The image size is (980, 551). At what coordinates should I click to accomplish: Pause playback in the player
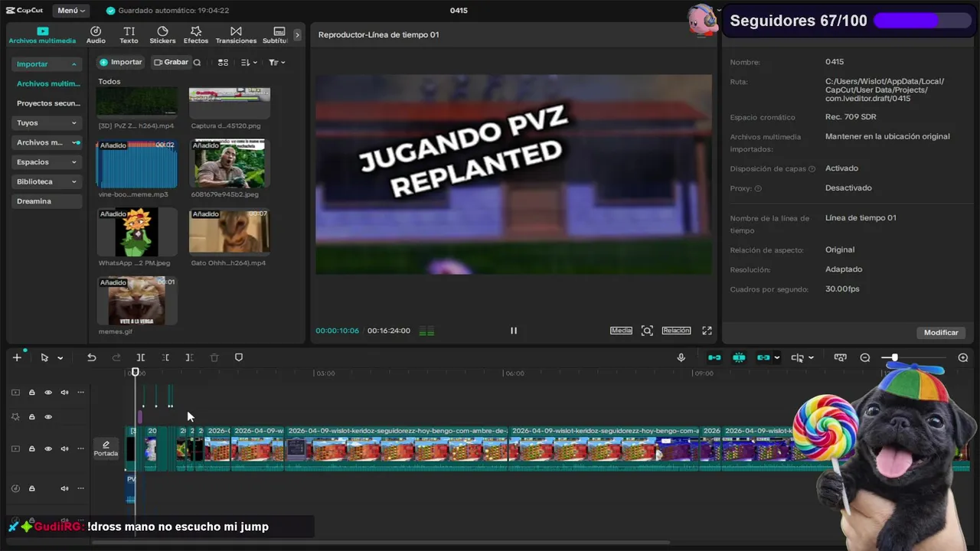(x=514, y=331)
